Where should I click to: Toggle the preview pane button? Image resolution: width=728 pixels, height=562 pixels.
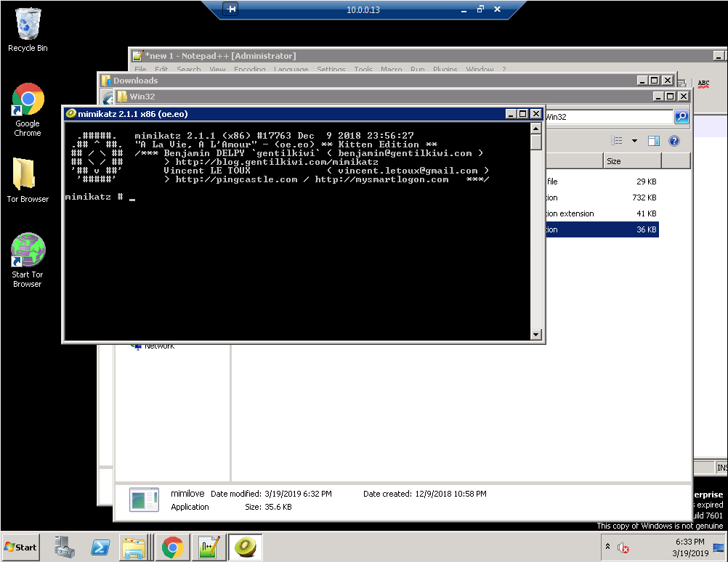(x=654, y=141)
